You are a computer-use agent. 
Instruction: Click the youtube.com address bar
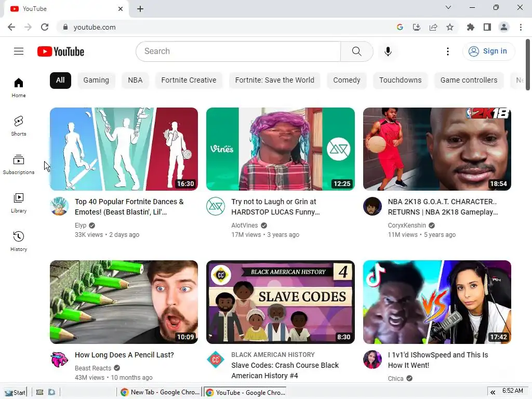point(228,27)
